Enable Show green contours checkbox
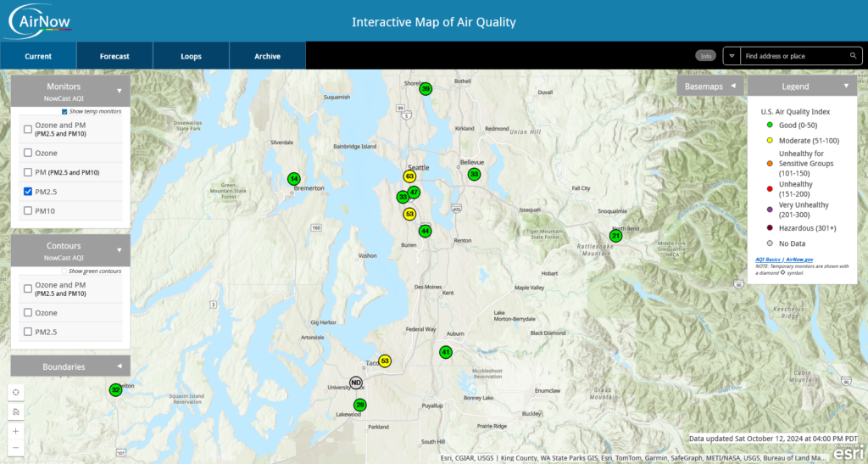The image size is (868, 464). pos(64,271)
